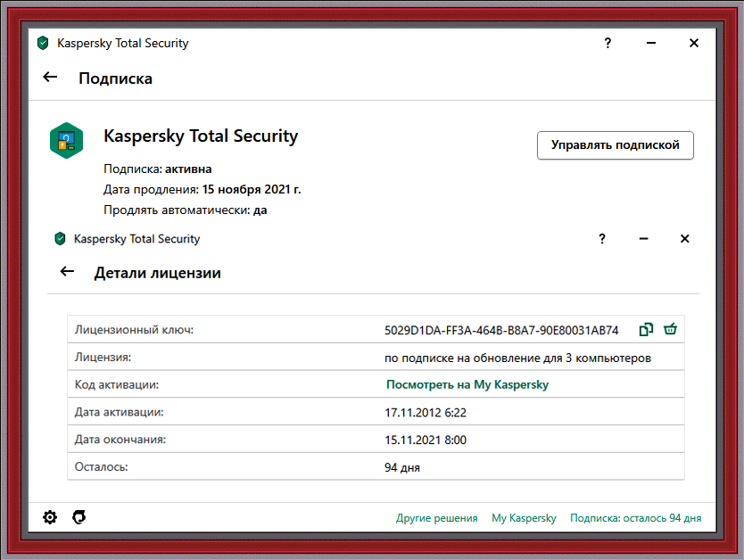
Task: Click the Kaspersky Total Security title of the Подписка window
Action: pos(123,43)
